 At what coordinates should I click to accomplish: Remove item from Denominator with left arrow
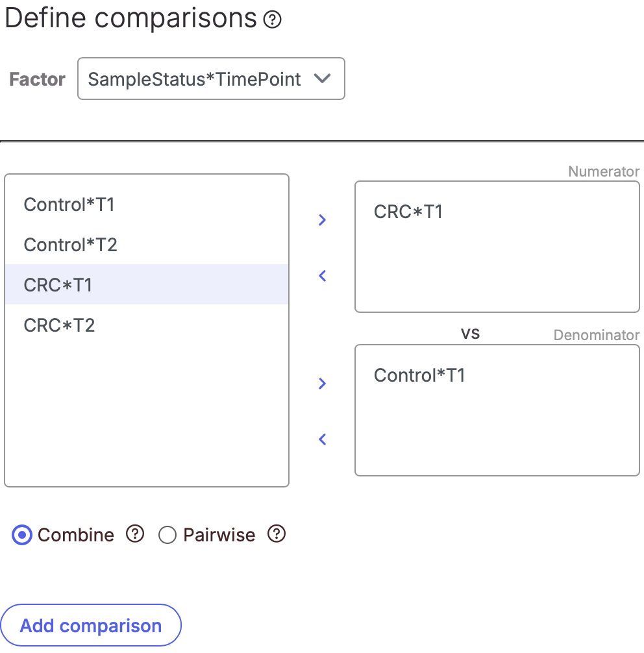coord(322,439)
